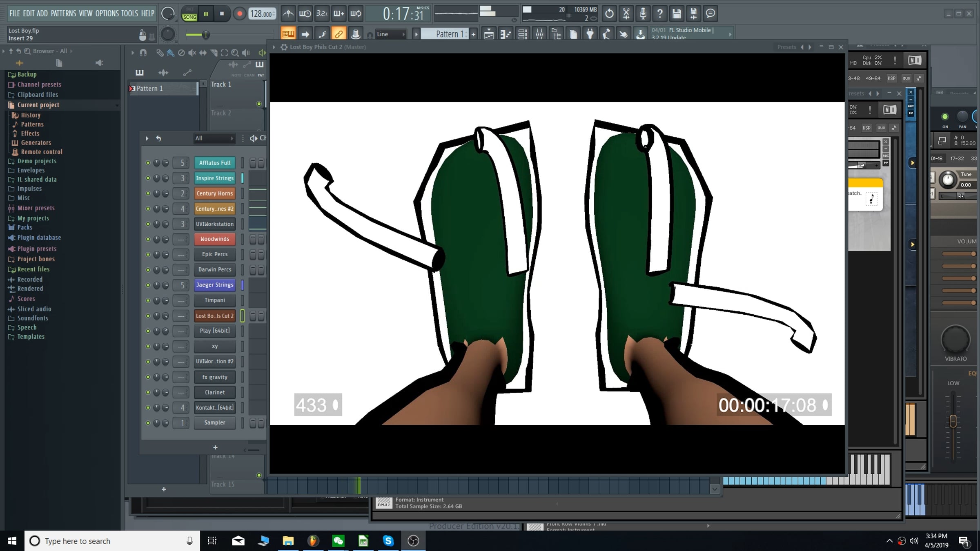The image size is (980, 551).
Task: Open the playlist magnet snap menu
Action: tap(143, 53)
